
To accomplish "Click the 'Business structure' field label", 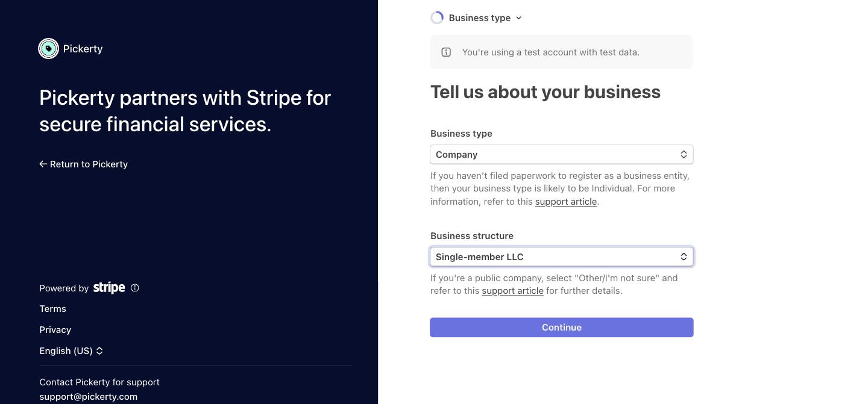I will (472, 236).
